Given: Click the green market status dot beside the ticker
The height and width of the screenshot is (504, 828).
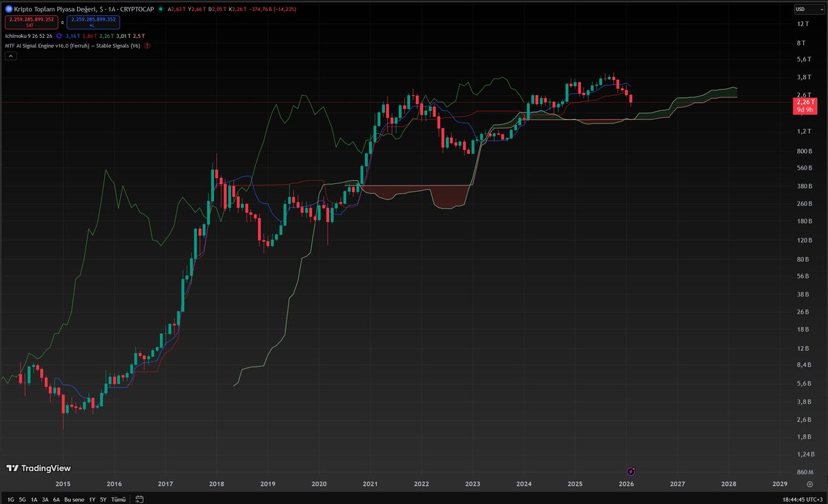Looking at the screenshot, I should pyautogui.click(x=161, y=9).
